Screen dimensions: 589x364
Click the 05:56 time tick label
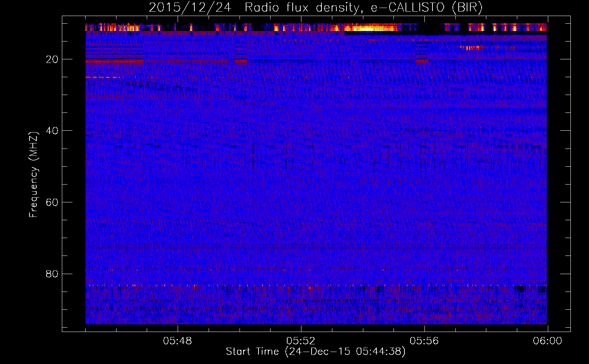point(424,341)
